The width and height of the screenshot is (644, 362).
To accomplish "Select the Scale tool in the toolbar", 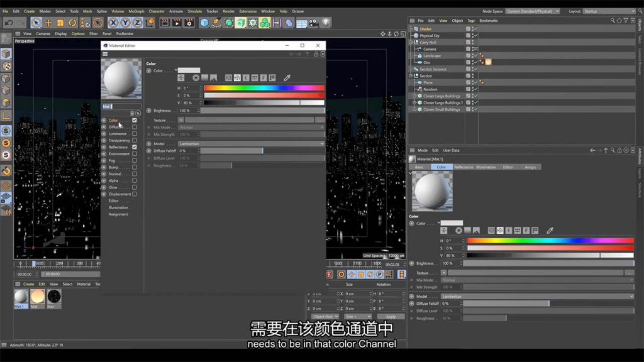I will pyautogui.click(x=60, y=23).
